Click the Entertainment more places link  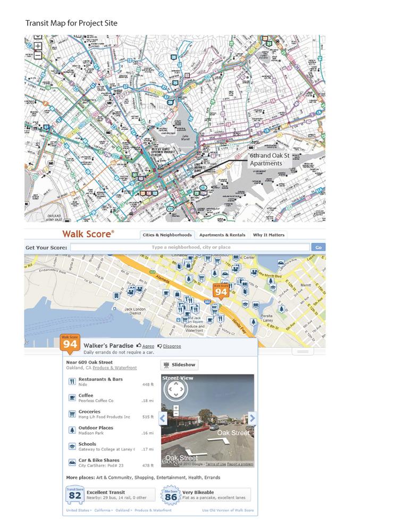pyautogui.click(x=171, y=477)
